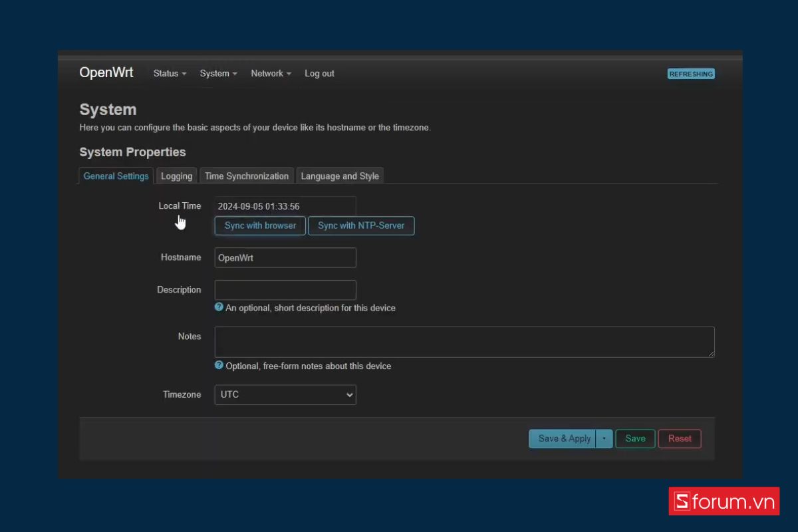Click the help icon beside description hint

click(219, 307)
